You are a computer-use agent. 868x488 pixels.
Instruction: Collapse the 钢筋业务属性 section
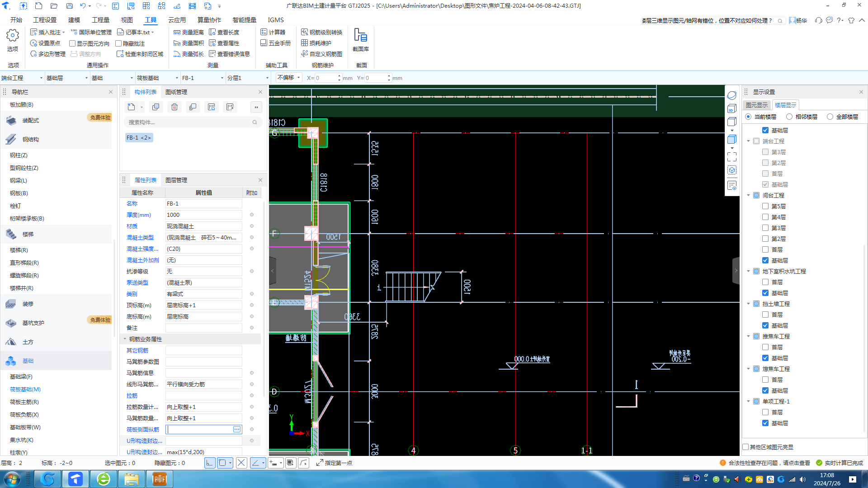[125, 339]
